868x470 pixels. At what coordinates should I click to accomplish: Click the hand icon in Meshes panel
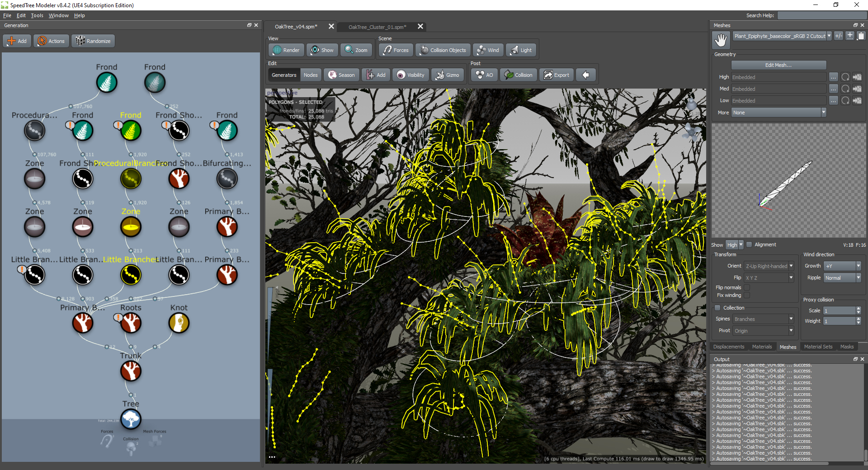click(721, 40)
